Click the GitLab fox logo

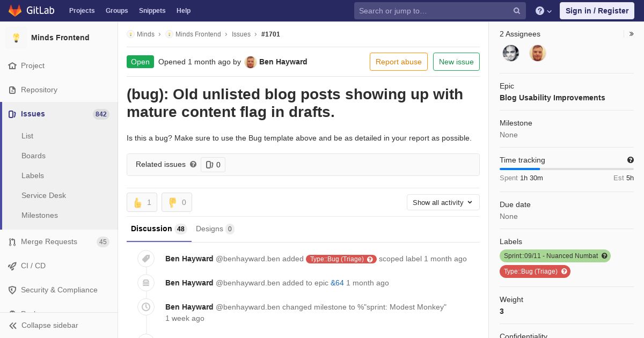point(15,11)
